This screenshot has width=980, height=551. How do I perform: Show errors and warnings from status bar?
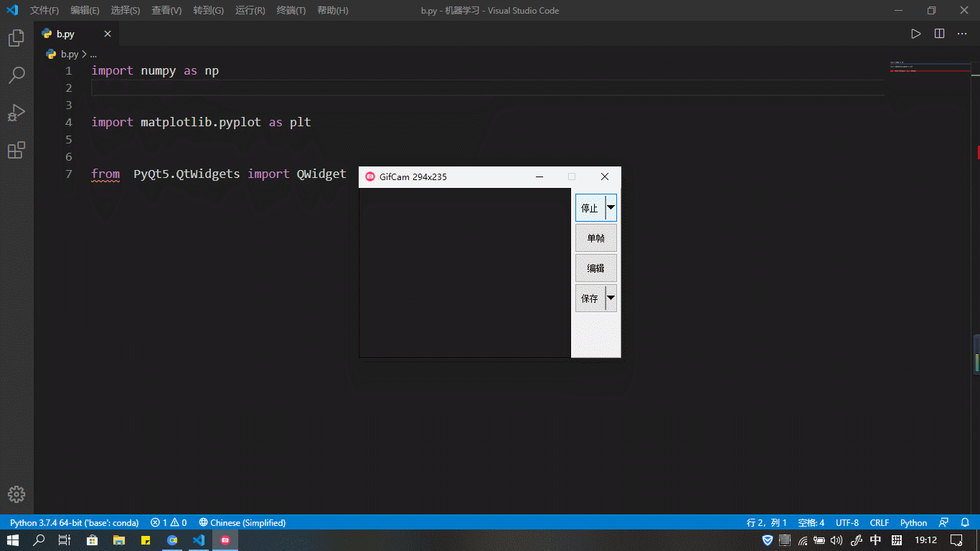point(168,522)
